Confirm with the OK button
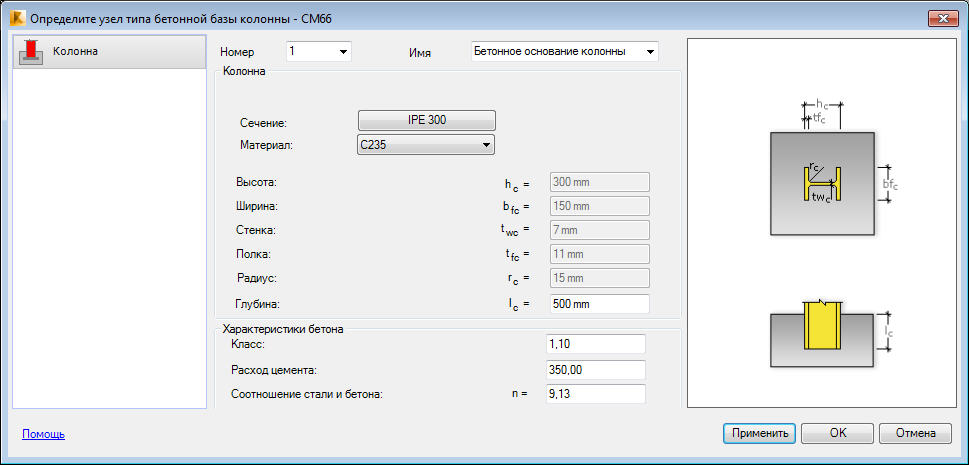This screenshot has width=969, height=465. (837, 433)
